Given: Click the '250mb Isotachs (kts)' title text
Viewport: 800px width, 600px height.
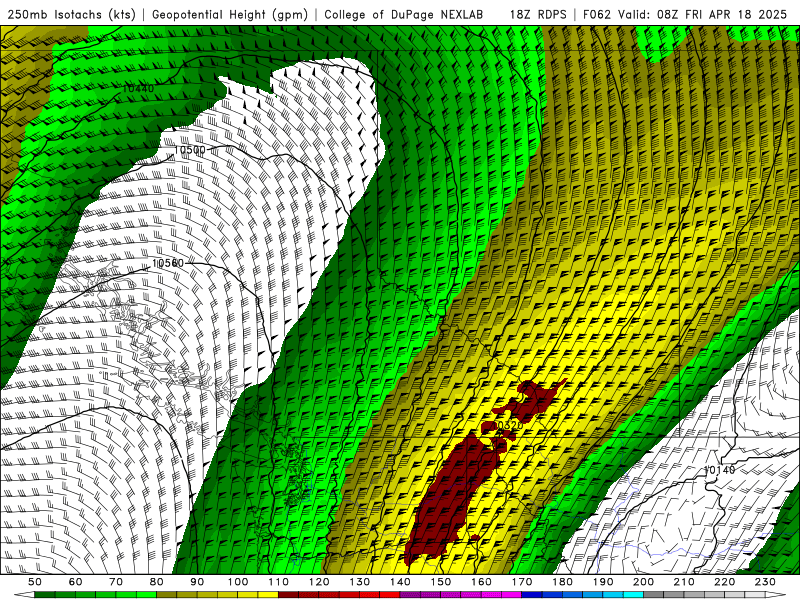Looking at the screenshot, I should click(71, 14).
